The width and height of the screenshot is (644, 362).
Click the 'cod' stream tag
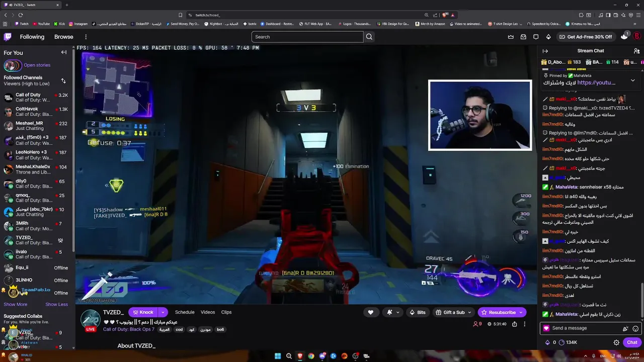pos(179,329)
